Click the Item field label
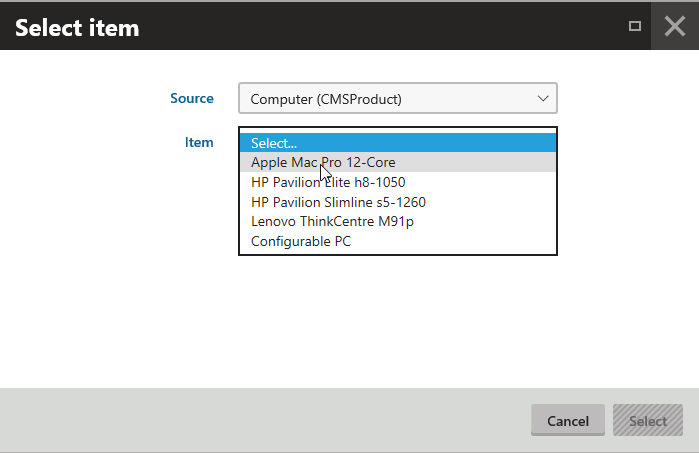 tap(199, 142)
